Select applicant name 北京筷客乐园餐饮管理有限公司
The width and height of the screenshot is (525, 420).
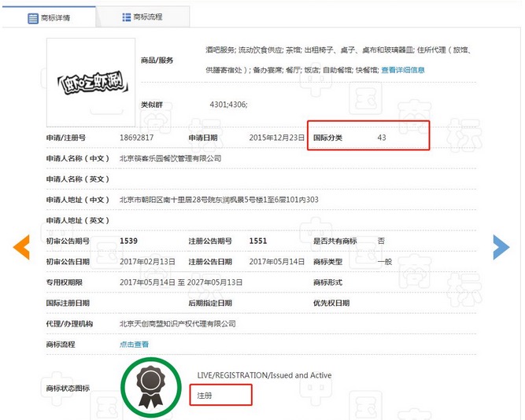pos(170,158)
